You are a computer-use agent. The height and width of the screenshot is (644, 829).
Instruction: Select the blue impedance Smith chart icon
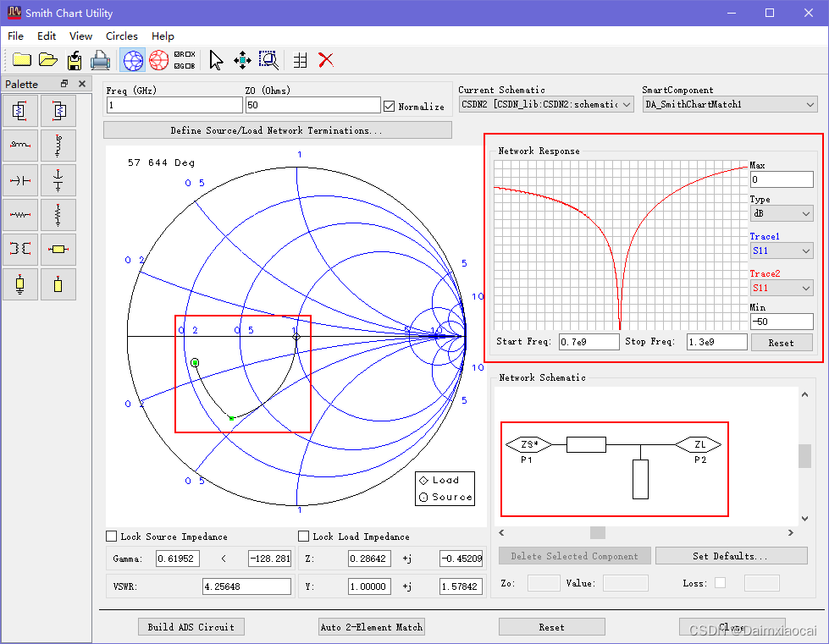pos(133,60)
